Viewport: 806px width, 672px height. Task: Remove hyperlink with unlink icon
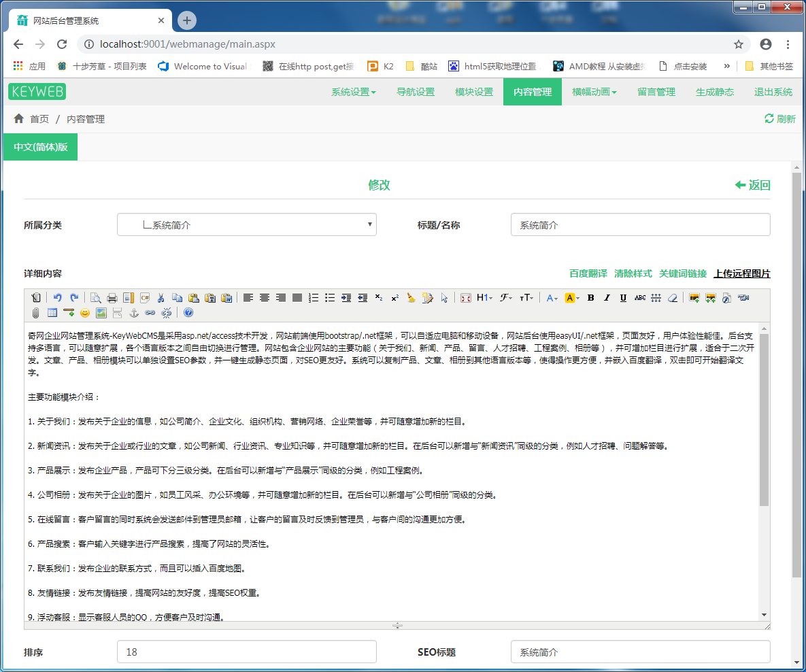[x=167, y=313]
